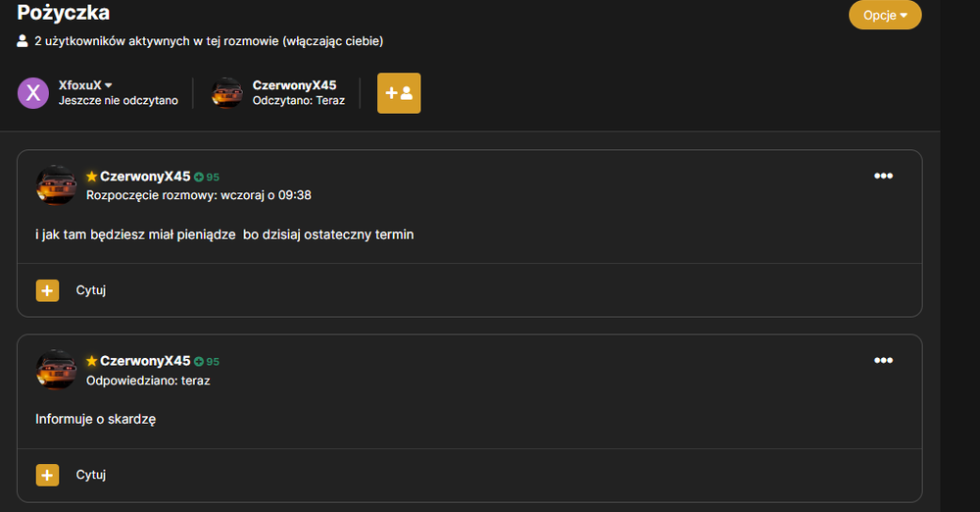Click green reputation badge 95 on second message
Viewport: 980px width, 512px height.
(x=207, y=362)
